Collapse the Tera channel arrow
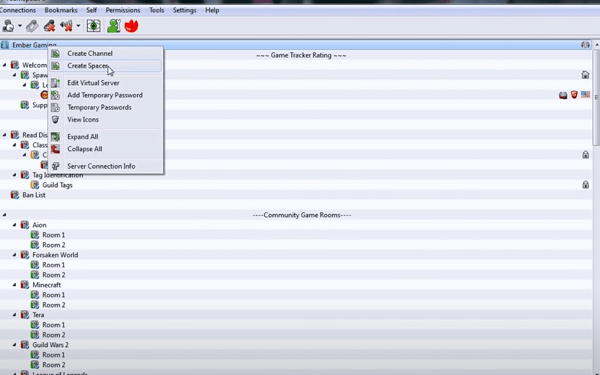 point(15,315)
